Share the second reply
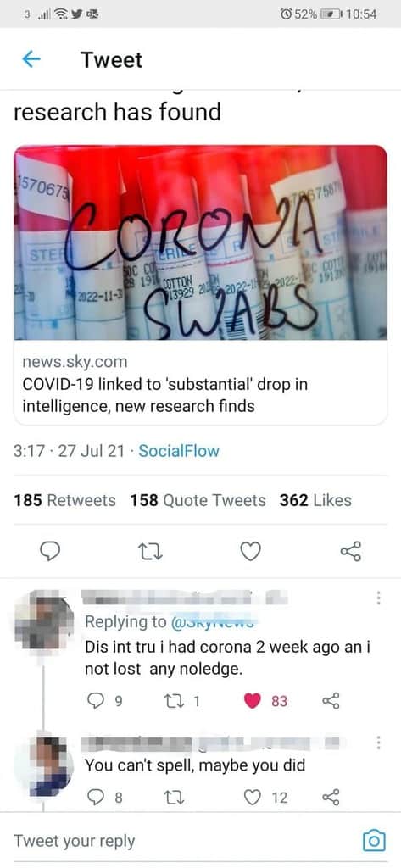The height and width of the screenshot is (868, 401). 330,797
